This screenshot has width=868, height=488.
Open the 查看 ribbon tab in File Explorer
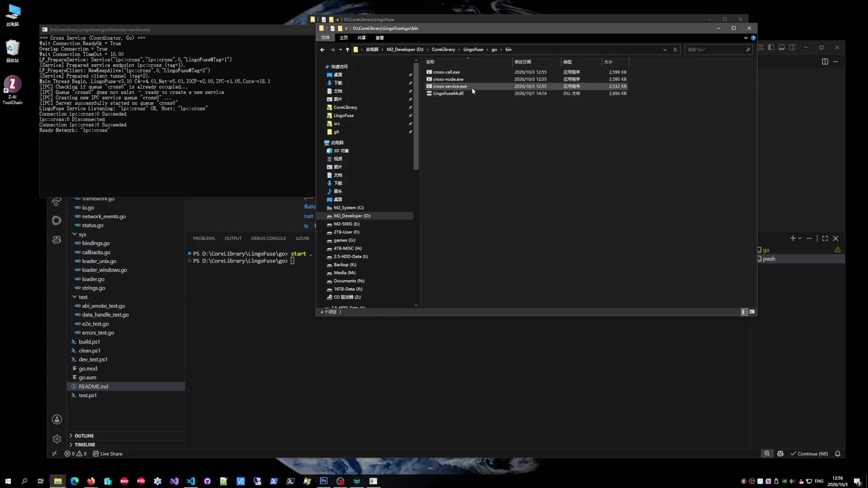(380, 38)
